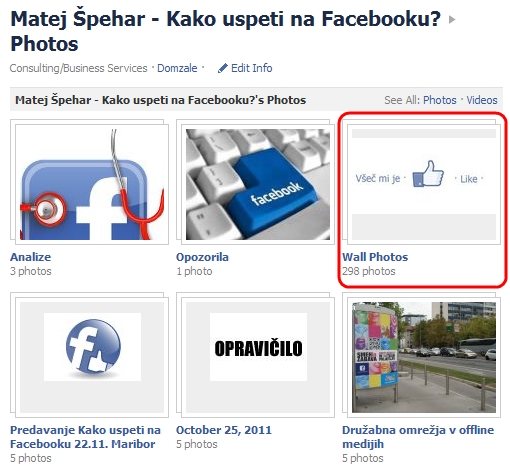Screen dimensions: 510x469
Task: Click the Analize album title
Action: pyautogui.click(x=30, y=257)
